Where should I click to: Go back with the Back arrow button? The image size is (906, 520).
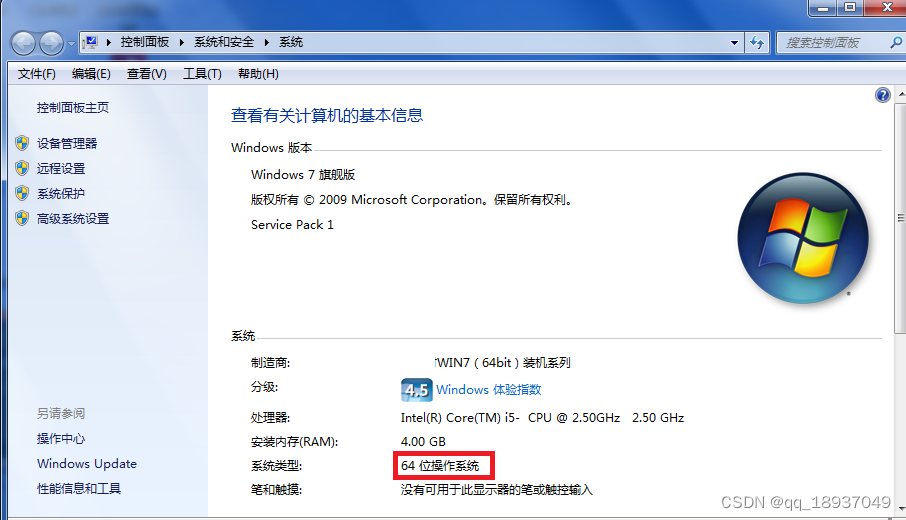(24, 43)
